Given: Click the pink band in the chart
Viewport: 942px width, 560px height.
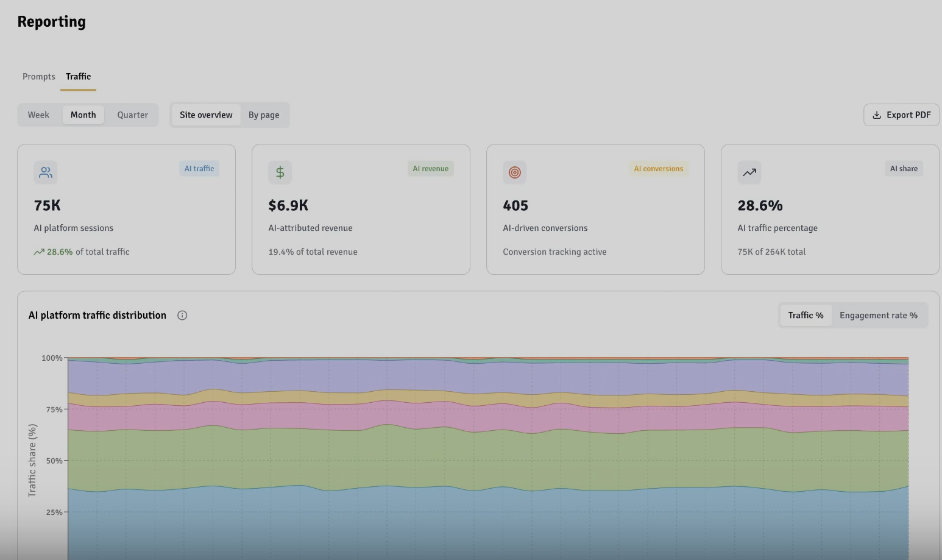Looking at the screenshot, I should (x=487, y=417).
